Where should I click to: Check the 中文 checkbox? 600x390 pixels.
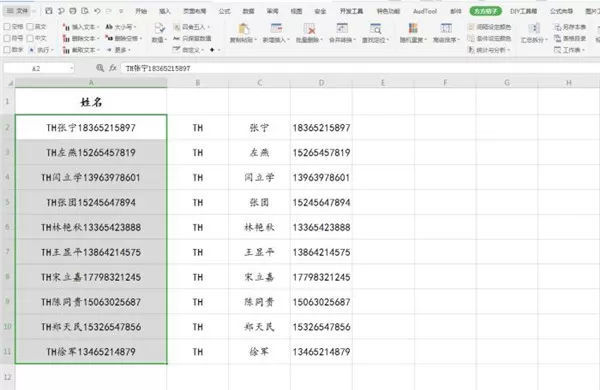pos(30,38)
